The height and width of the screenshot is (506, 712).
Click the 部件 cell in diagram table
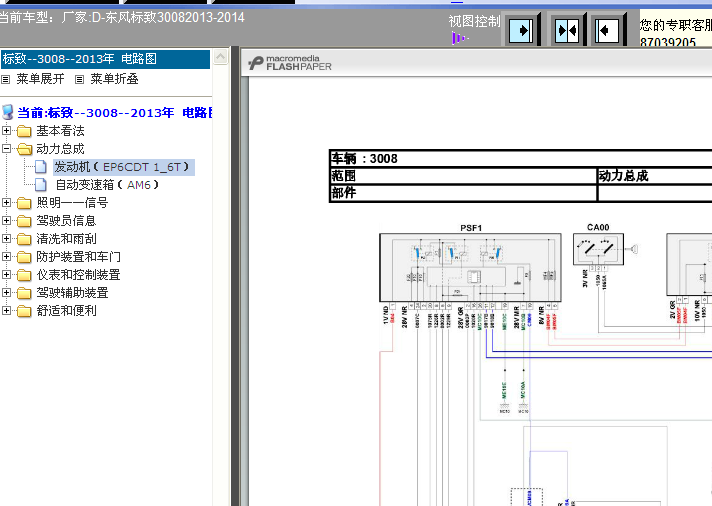click(463, 193)
